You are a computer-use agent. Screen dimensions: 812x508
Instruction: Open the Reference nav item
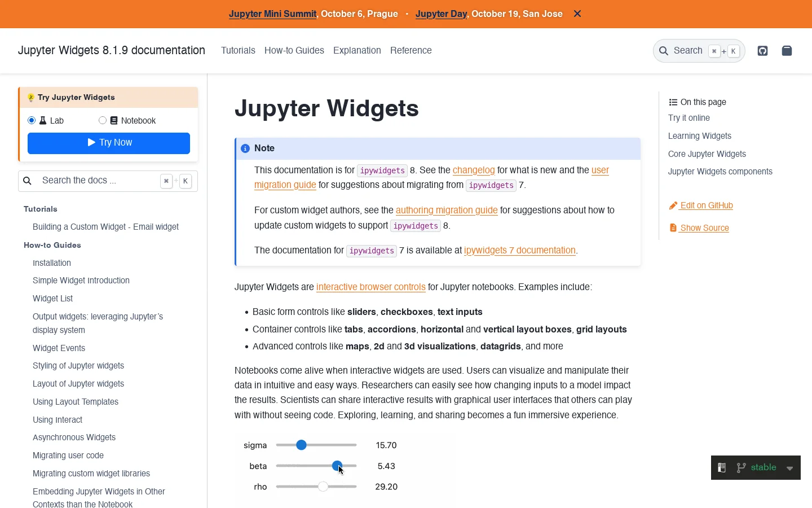[411, 50]
